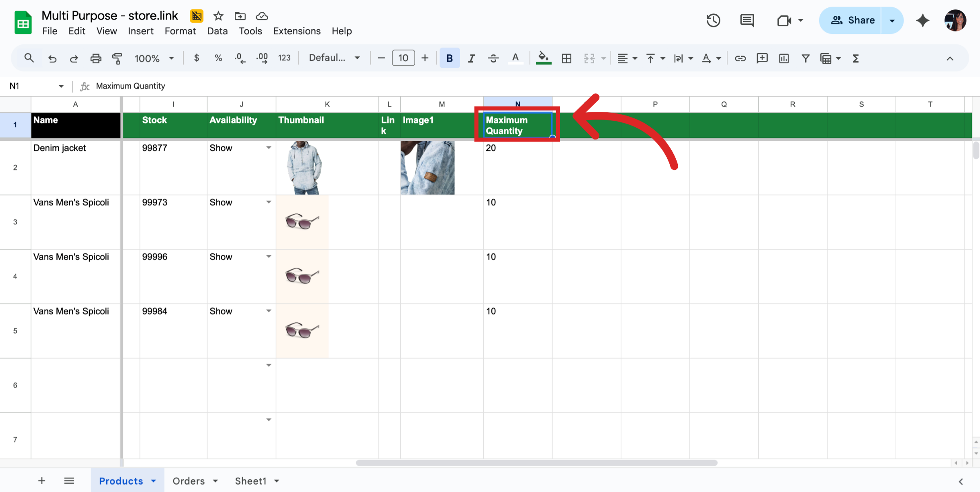980x492 pixels.
Task: Open the borders tool
Action: (x=566, y=58)
